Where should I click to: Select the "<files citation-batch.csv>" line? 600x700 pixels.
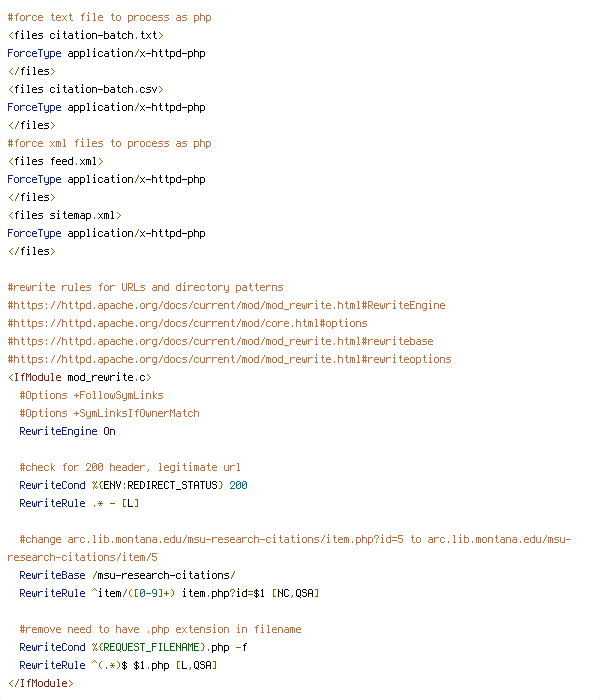pyautogui.click(x=86, y=89)
